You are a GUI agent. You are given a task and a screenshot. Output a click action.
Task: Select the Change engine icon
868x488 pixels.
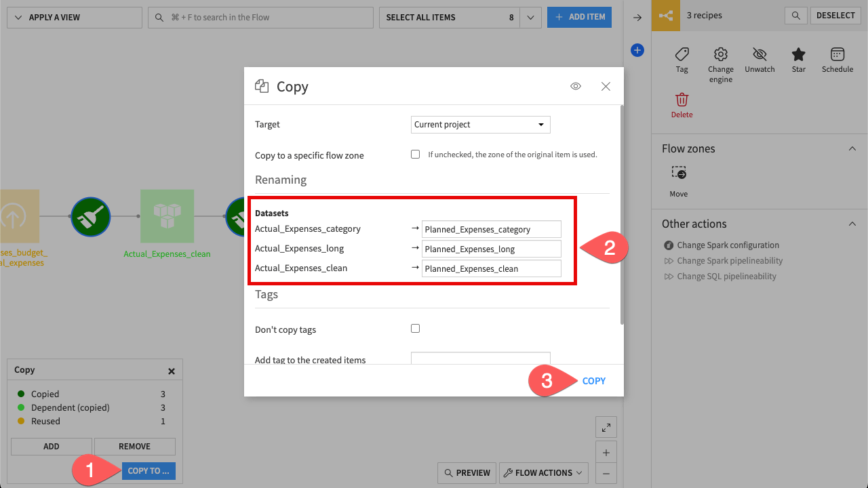click(720, 60)
